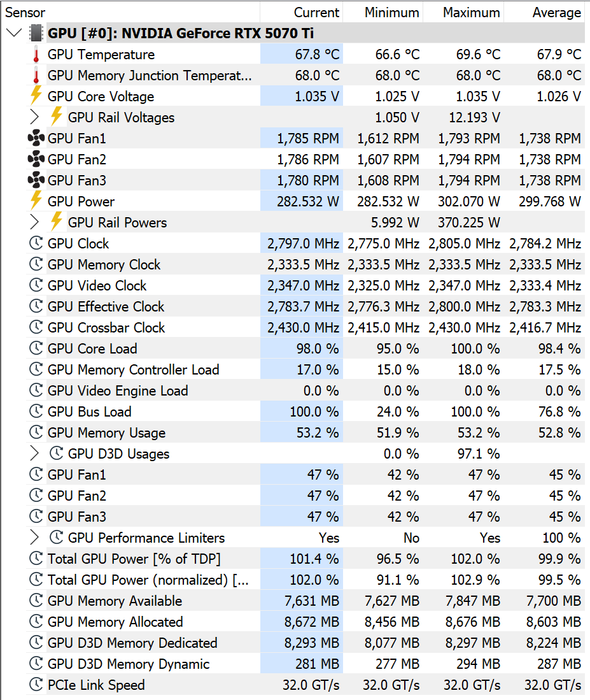Screen dimensions: 590x700
Task: Select the GPU Core Load row
Action: tap(306, 348)
